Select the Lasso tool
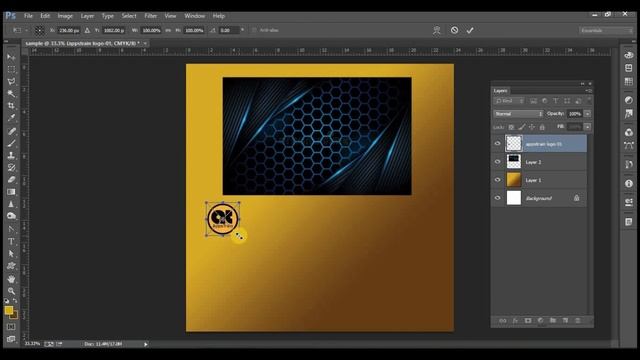 (11, 81)
